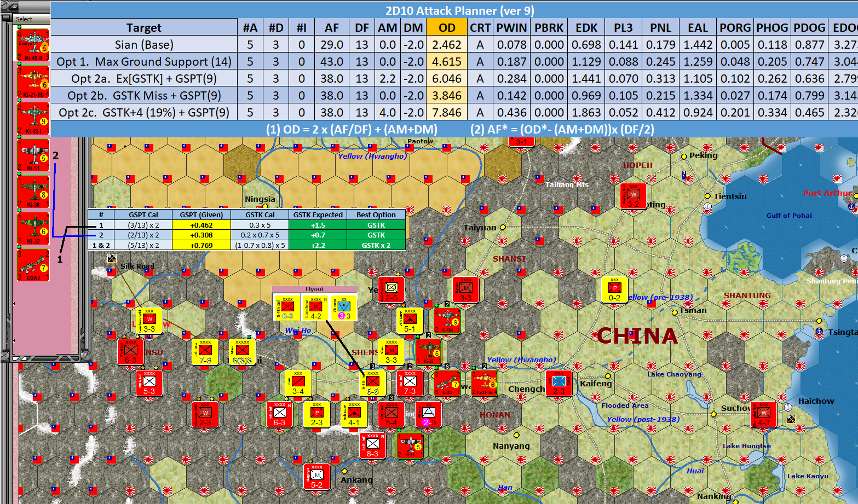Click blue 2-3 unit near Kaifeng
Image resolution: width=858 pixels, height=504 pixels.
(x=558, y=383)
